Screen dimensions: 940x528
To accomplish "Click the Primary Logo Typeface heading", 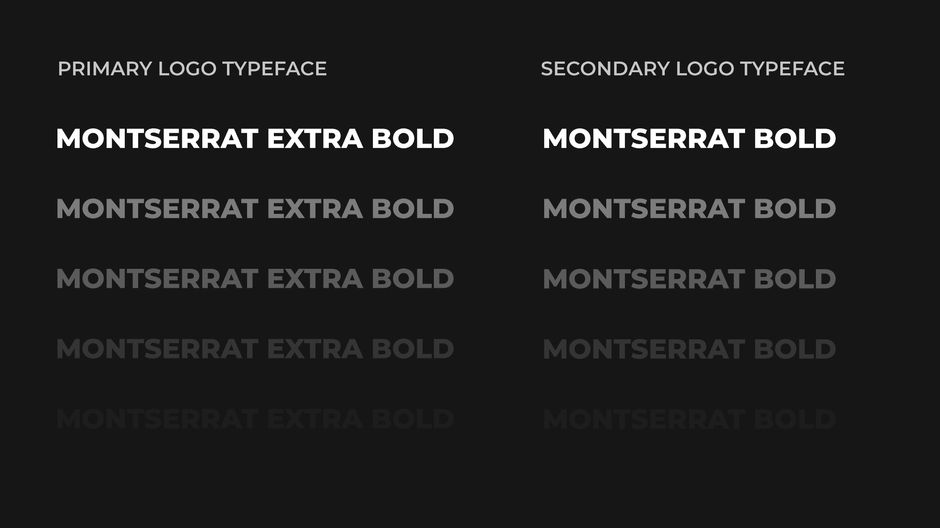I will pos(192,69).
